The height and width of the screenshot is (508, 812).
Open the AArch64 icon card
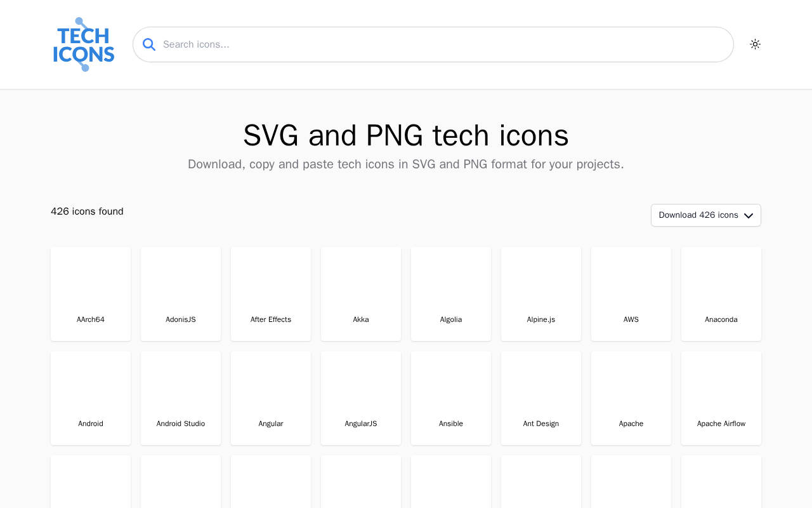coord(91,294)
